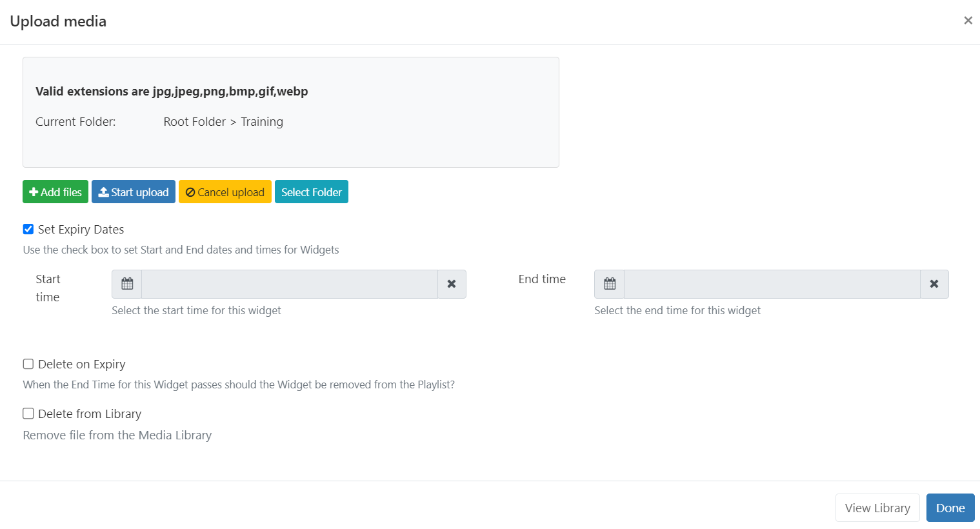Screen dimensions: 980x529
Task: Clear the Start time with the X icon
Action: 452,284
